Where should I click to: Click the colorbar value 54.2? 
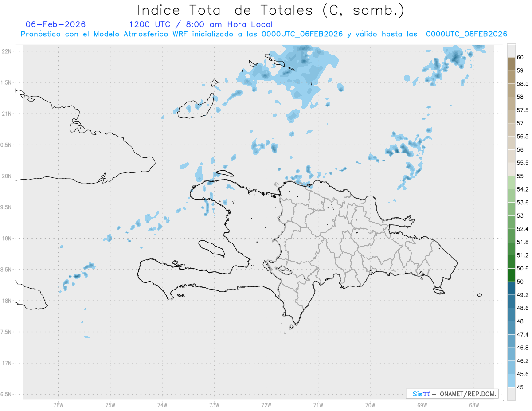tap(523, 189)
